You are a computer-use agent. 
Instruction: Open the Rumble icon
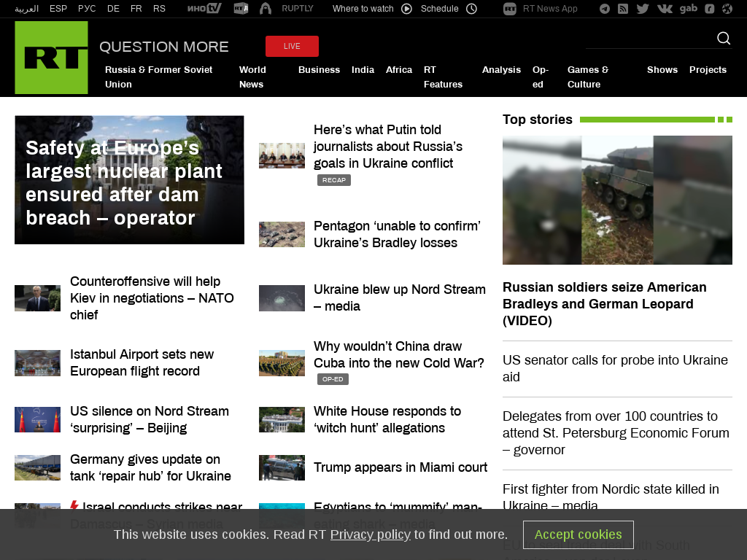(710, 9)
